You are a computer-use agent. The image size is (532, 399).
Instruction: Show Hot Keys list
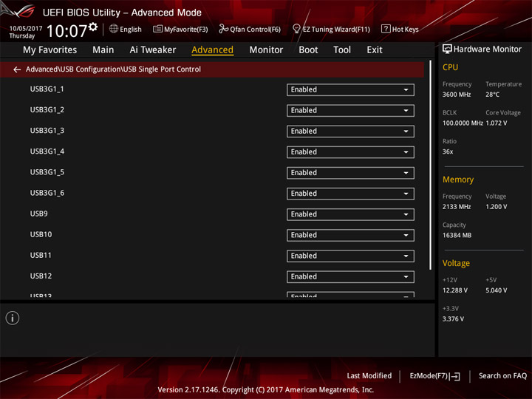point(400,29)
